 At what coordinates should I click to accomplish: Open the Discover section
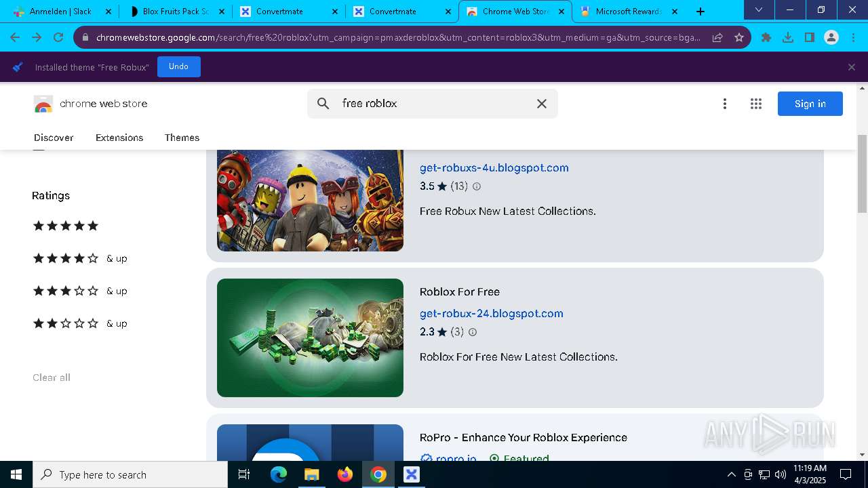click(54, 138)
